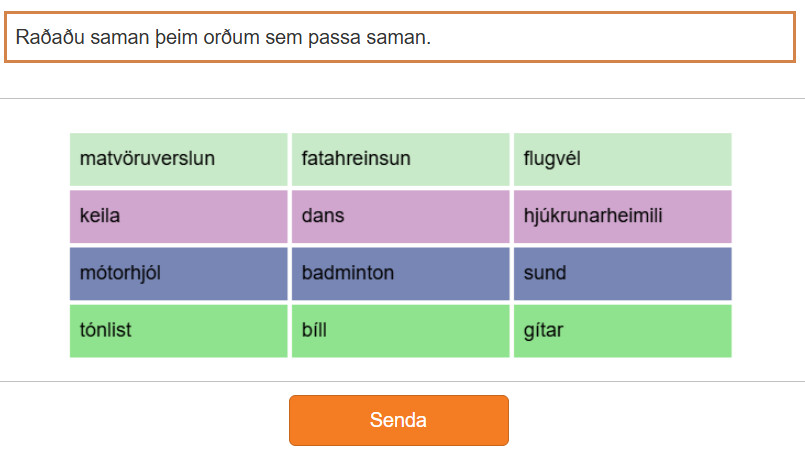Select the gítar tile

point(622,330)
